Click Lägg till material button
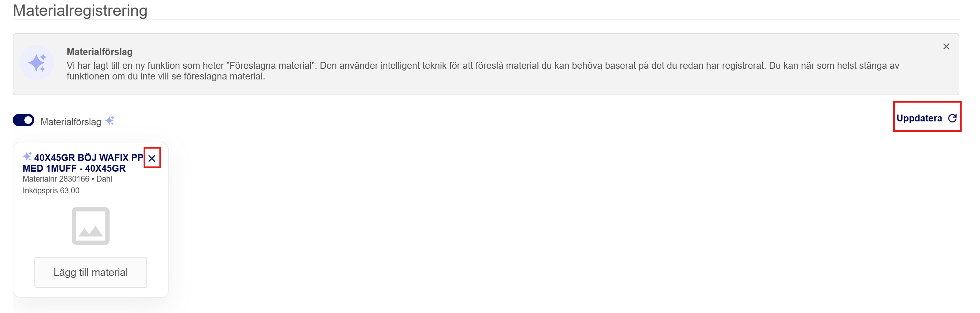The image size is (980, 313). [x=91, y=272]
